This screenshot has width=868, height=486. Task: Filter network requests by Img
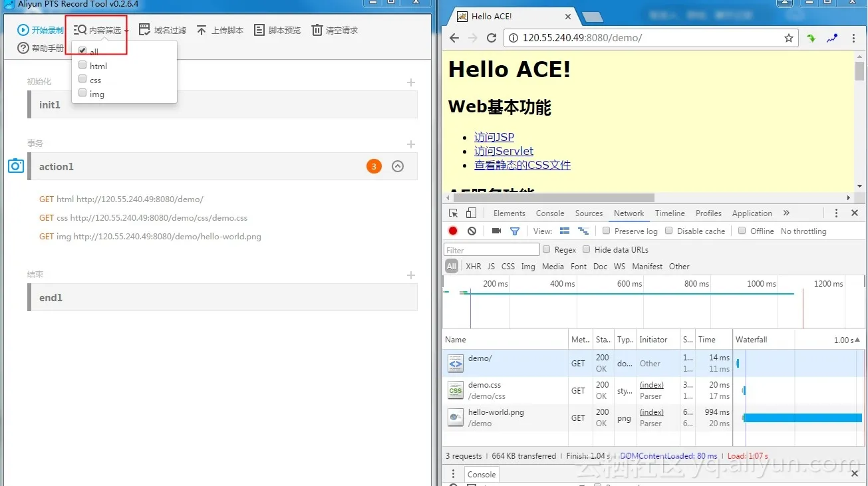tap(528, 267)
